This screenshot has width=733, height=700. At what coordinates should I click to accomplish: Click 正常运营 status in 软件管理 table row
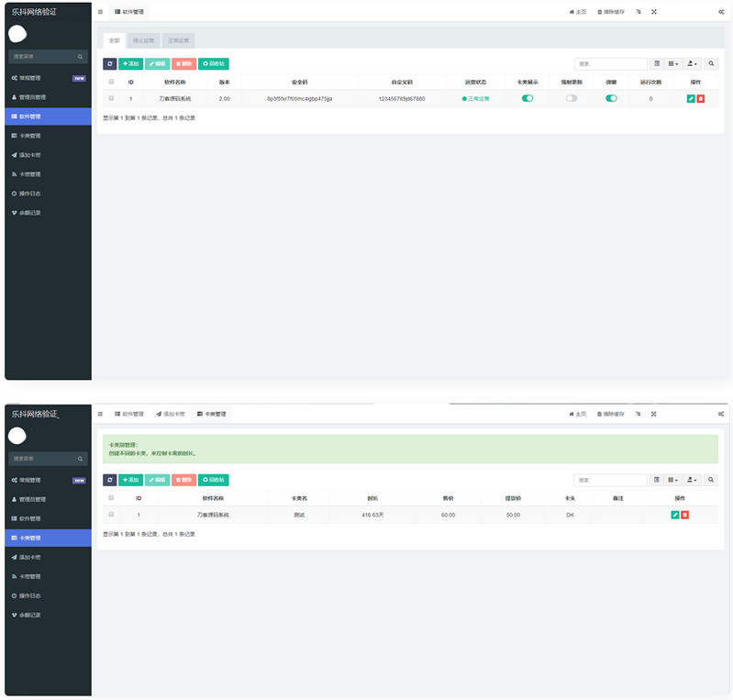coord(475,99)
